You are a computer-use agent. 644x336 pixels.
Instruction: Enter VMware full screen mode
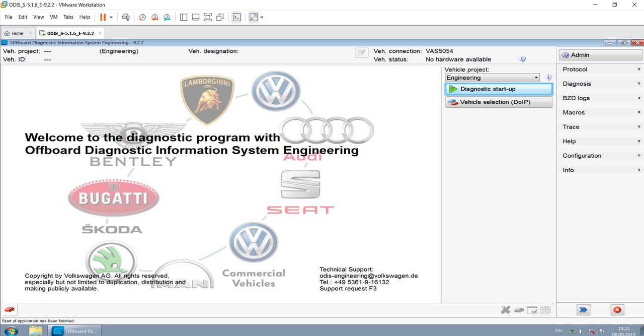[x=208, y=17]
